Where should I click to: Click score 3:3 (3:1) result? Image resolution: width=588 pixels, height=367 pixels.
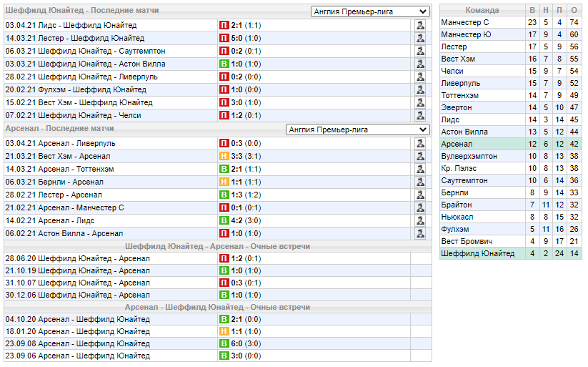tap(246, 156)
